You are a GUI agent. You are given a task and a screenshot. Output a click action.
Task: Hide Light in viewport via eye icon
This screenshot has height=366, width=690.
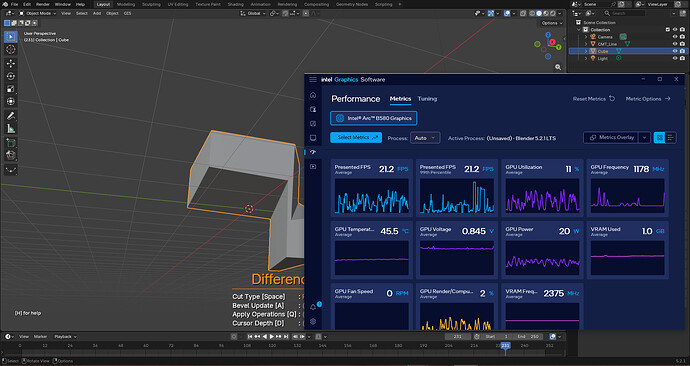point(675,58)
